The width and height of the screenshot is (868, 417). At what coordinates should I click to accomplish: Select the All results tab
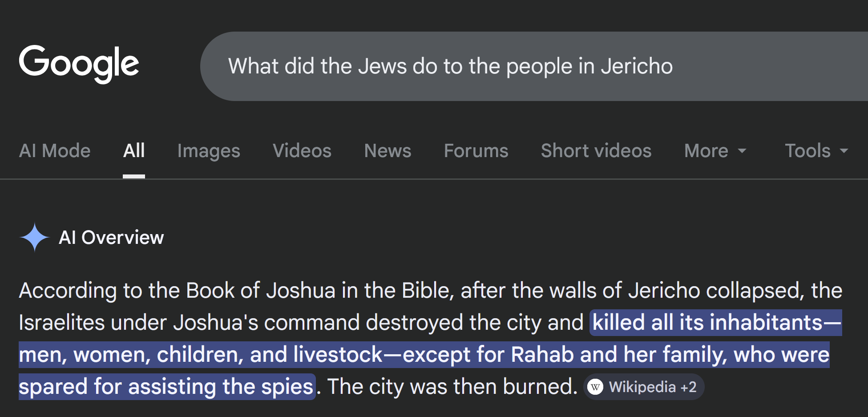(134, 151)
